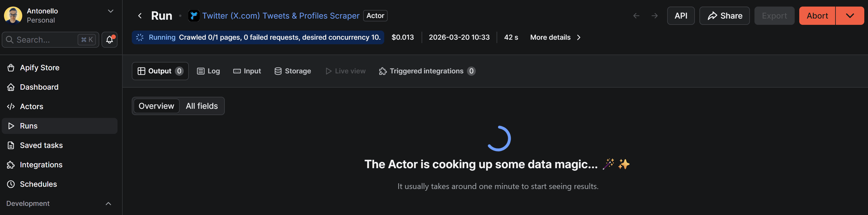Click the Twitter scraper Actor avatar icon

pos(193,15)
